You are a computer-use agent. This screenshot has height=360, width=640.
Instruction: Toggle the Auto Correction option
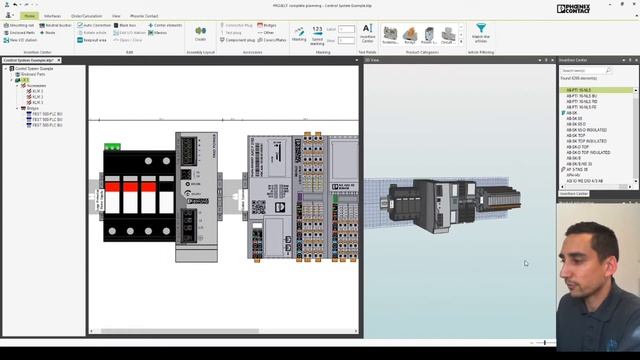pyautogui.click(x=94, y=25)
